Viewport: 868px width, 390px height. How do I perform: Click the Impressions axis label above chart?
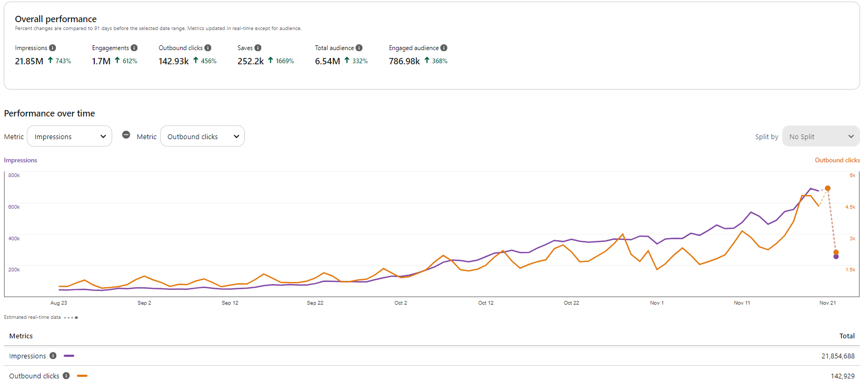click(21, 160)
